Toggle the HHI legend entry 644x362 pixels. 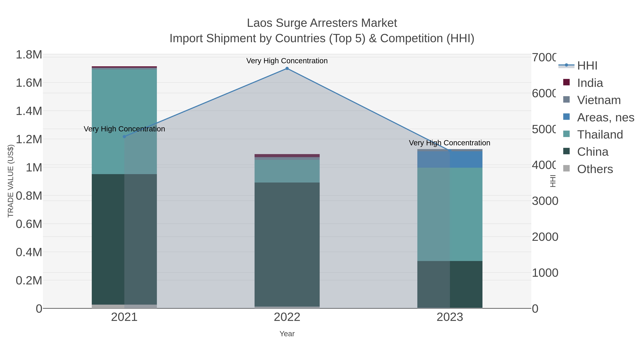coord(578,65)
